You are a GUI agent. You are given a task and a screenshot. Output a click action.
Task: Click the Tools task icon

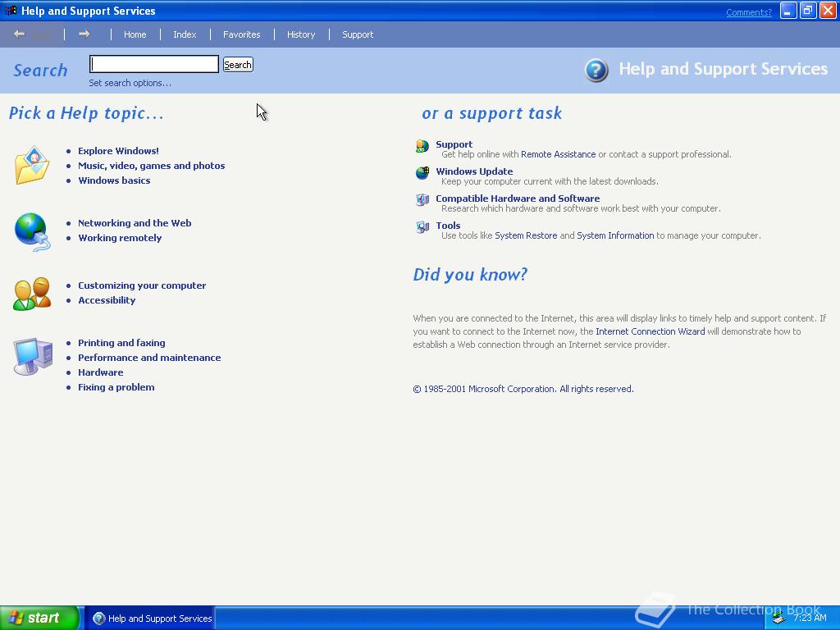[x=422, y=227]
